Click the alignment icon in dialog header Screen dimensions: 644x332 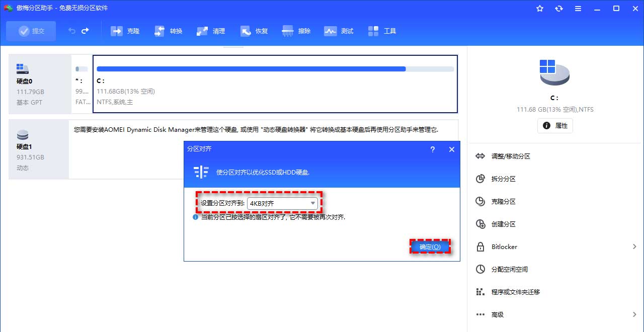(x=201, y=172)
